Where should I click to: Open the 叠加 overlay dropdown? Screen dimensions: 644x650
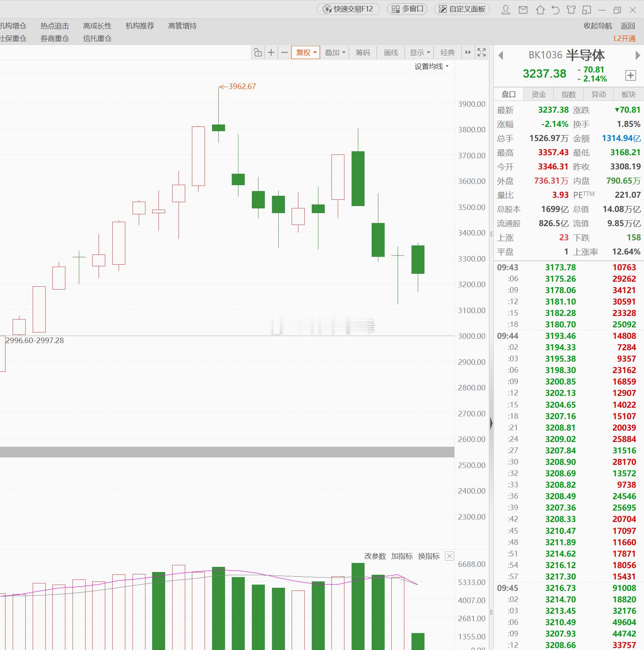pyautogui.click(x=335, y=52)
